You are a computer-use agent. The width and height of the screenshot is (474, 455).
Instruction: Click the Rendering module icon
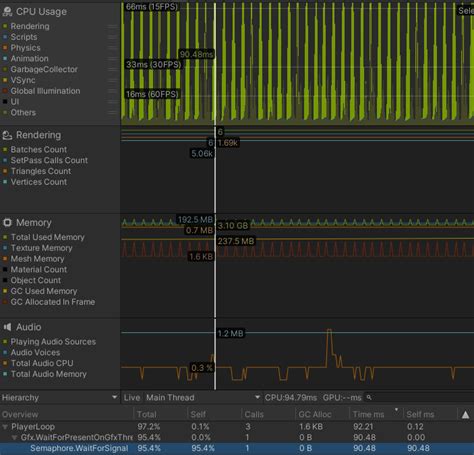pyautogui.click(x=7, y=135)
